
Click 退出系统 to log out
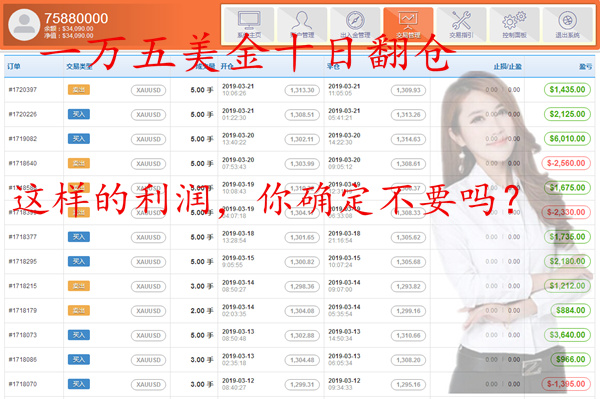[x=567, y=25]
